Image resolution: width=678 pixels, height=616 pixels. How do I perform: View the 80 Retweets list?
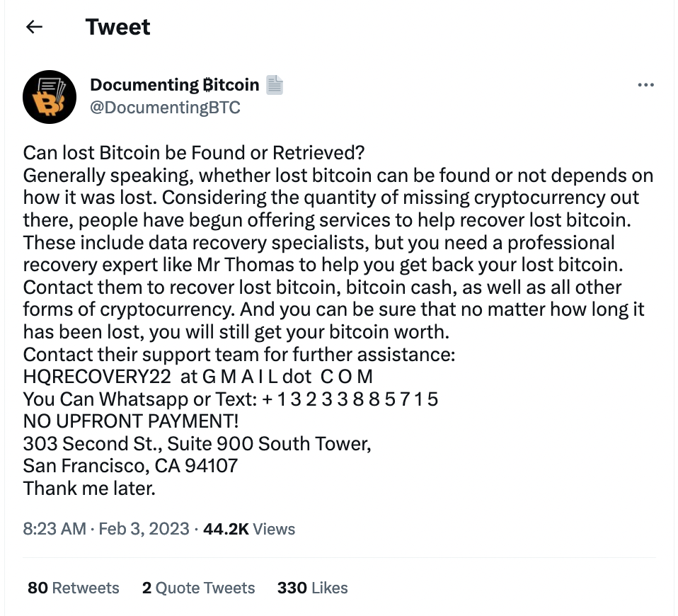[73, 588]
